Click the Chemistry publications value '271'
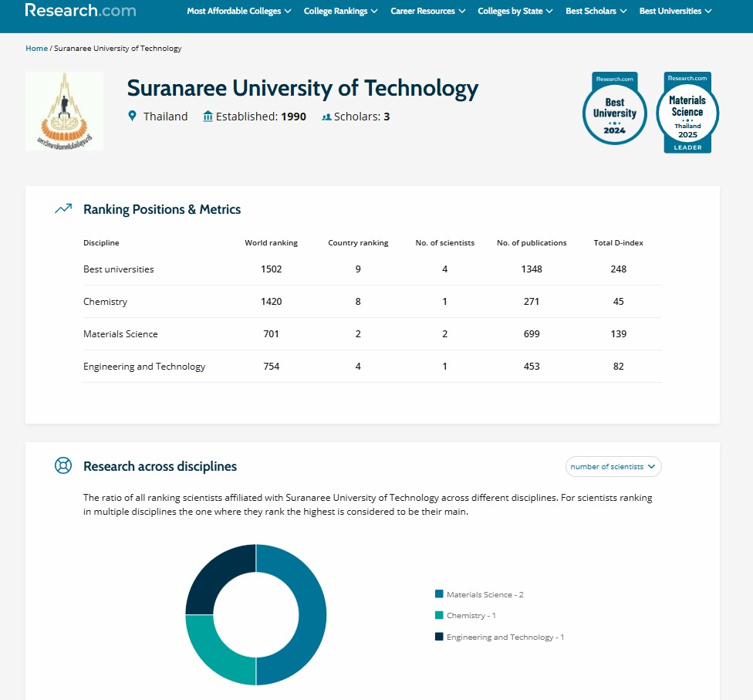Image resolution: width=753 pixels, height=700 pixels. pyautogui.click(x=532, y=301)
